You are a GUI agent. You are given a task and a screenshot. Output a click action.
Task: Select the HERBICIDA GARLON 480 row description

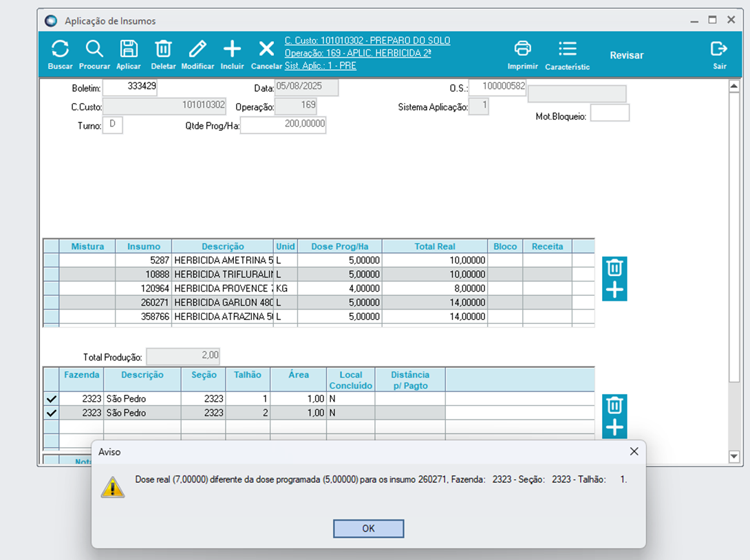223,303
